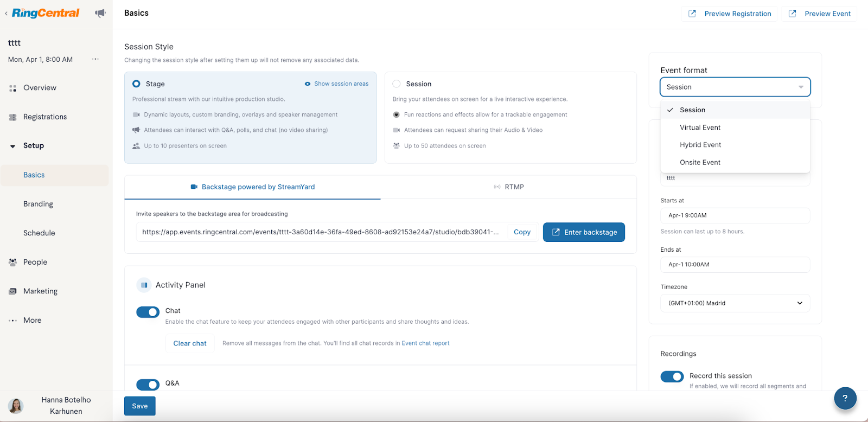Select Basics in the Setup menu
Image resolution: width=868 pixels, height=422 pixels.
[34, 175]
